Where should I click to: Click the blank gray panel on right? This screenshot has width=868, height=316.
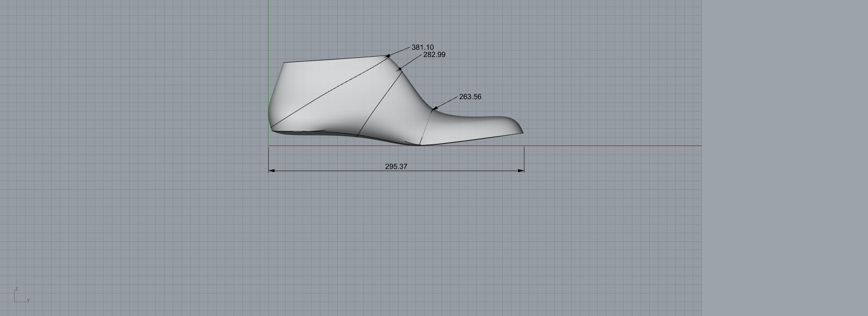point(785,158)
